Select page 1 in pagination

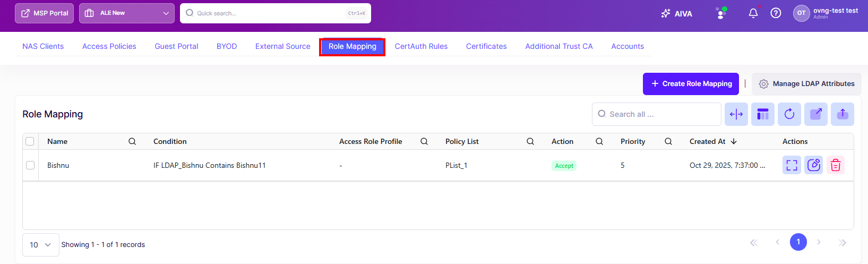(x=798, y=242)
